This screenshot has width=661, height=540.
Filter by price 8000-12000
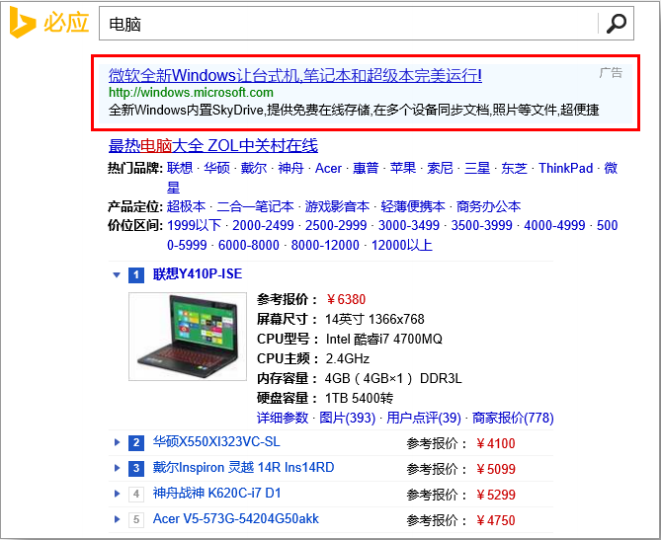(325, 245)
